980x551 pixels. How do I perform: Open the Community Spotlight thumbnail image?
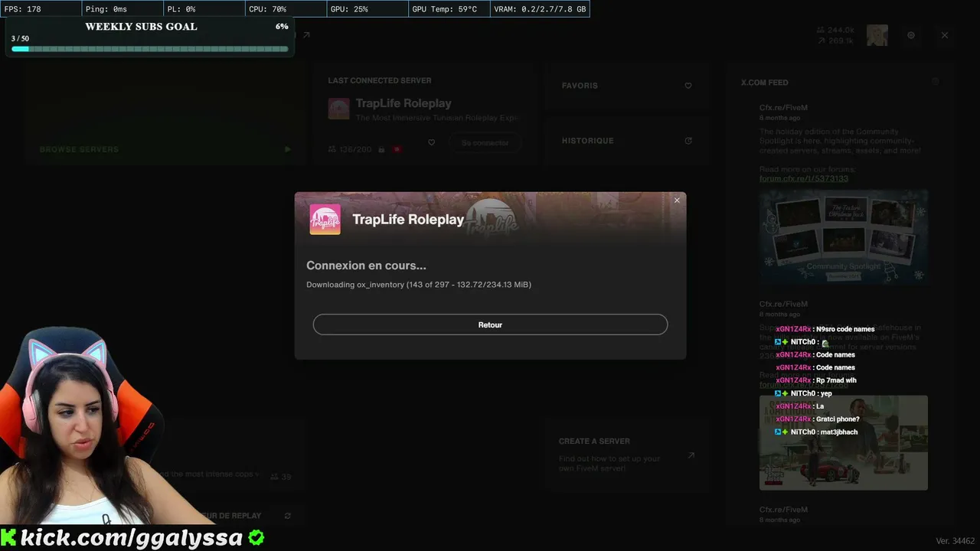pos(844,237)
